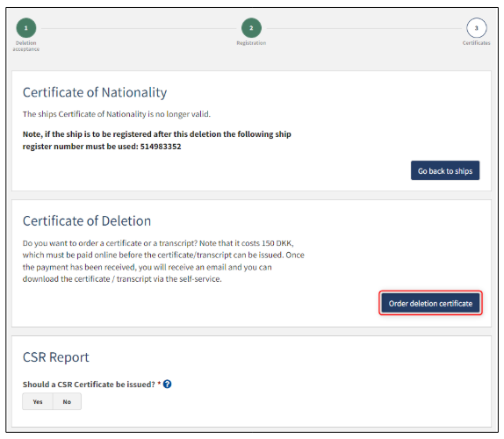Image resolution: width=504 pixels, height=439 pixels.
Task: Choose Yes for CSR Certificate issuance
Action: coord(37,402)
